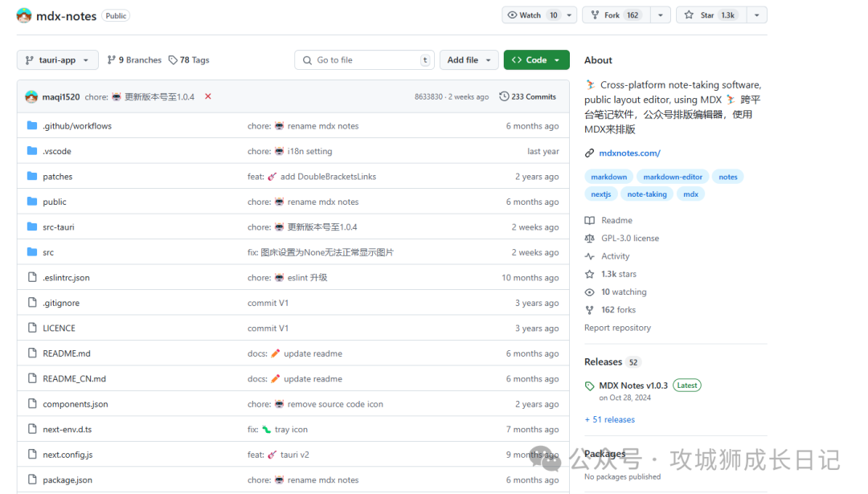Click the next.config.js file icon
868x494 pixels.
[32, 455]
